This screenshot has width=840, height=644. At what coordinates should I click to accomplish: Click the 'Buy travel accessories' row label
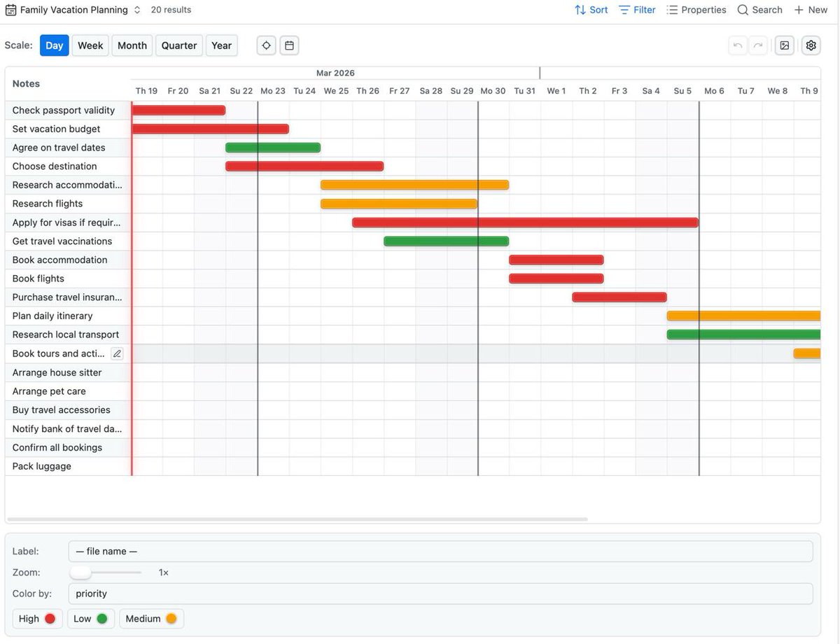(x=62, y=410)
